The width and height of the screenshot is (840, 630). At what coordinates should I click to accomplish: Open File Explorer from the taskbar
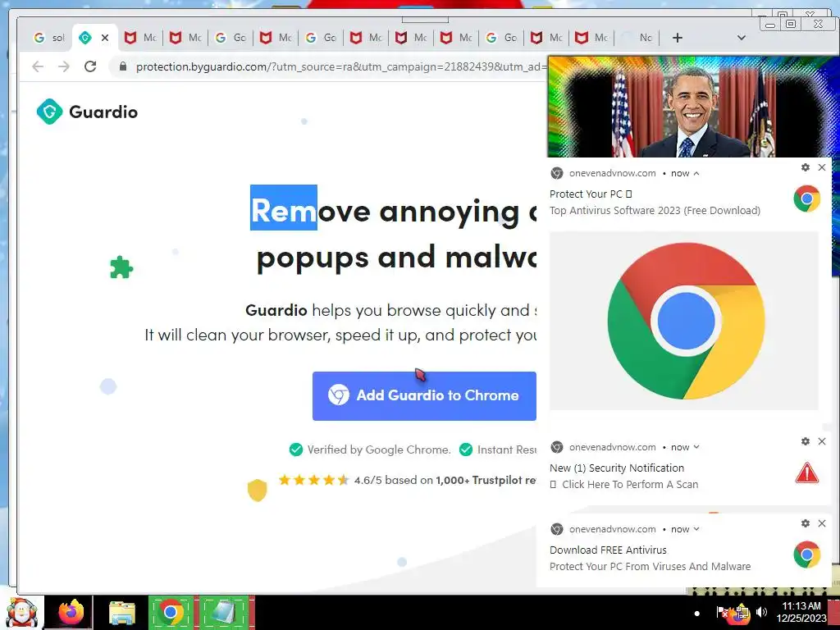122,613
